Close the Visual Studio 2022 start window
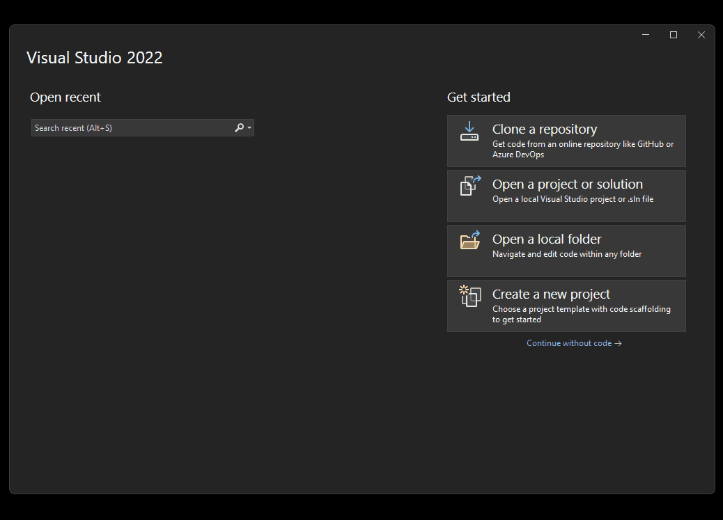This screenshot has width=723, height=520. (x=701, y=35)
